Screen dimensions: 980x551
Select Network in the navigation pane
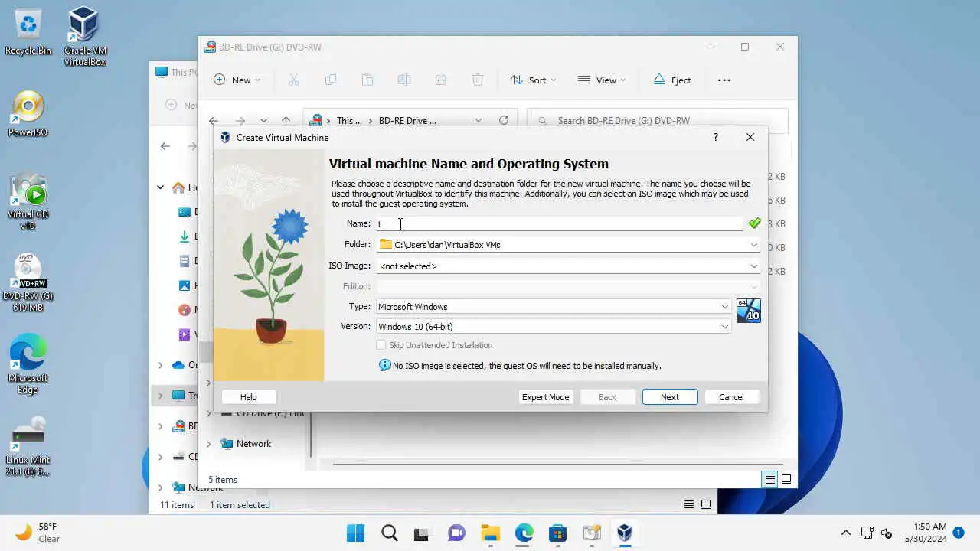tap(253, 444)
